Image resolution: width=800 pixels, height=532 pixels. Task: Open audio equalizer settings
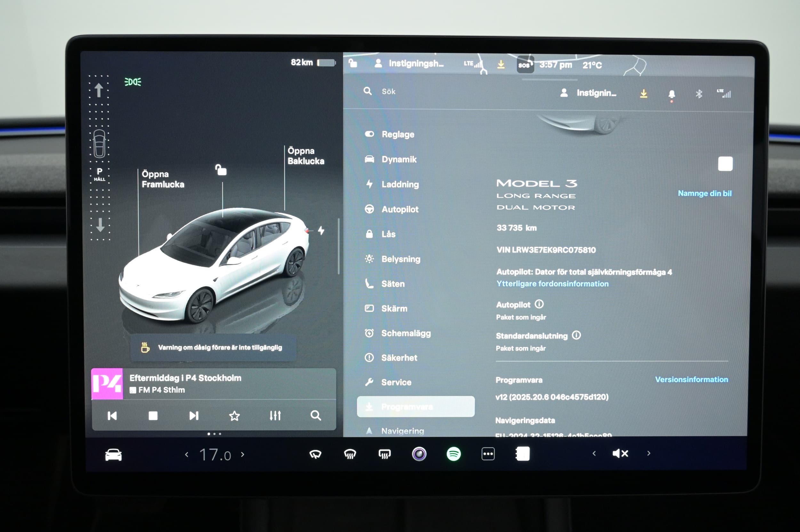click(x=275, y=416)
